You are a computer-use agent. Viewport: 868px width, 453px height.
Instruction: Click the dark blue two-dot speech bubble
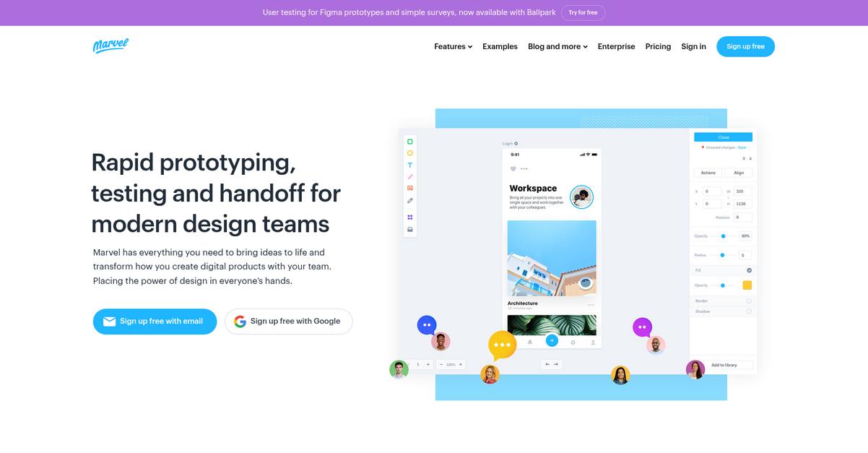click(427, 325)
